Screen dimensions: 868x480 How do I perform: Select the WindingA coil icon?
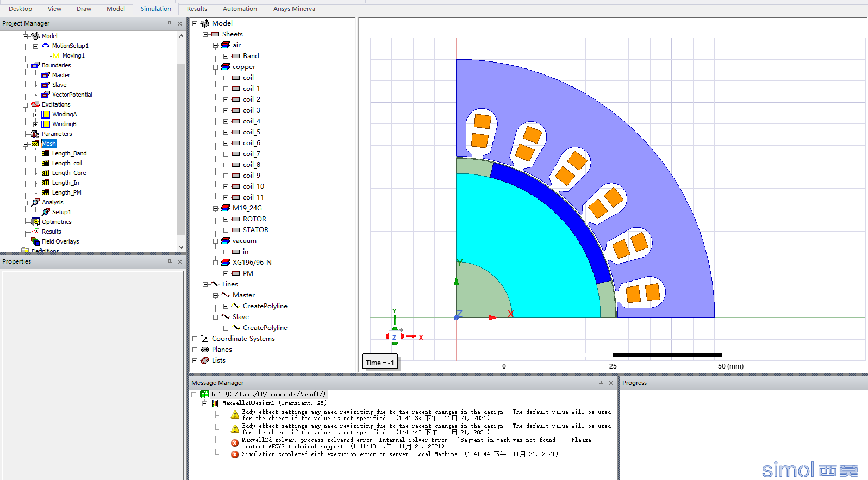coord(46,114)
